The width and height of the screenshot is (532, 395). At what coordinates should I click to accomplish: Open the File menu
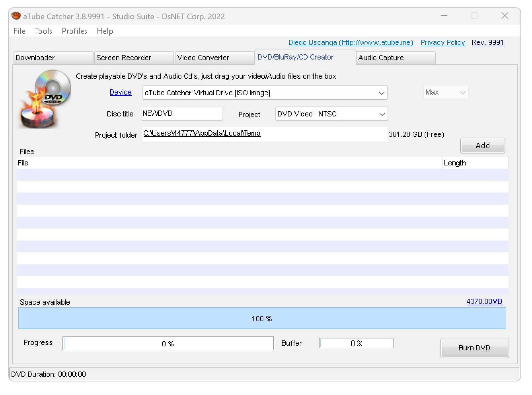click(x=19, y=31)
